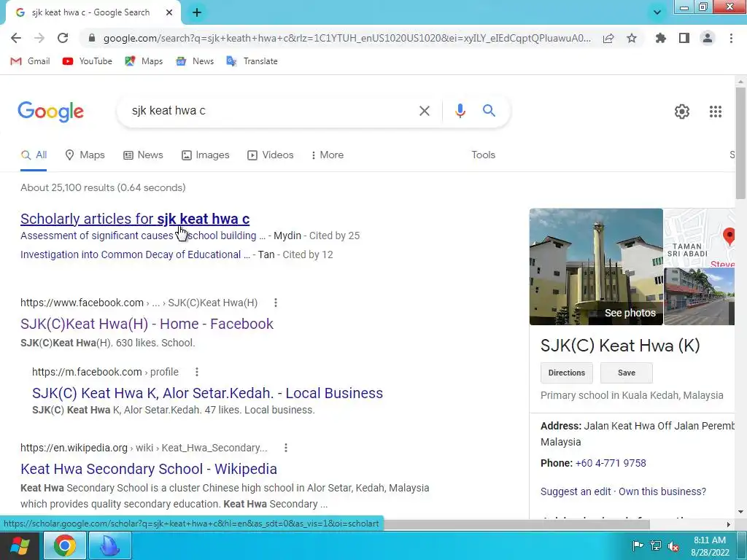Switch to Maps results tab

tap(85, 155)
